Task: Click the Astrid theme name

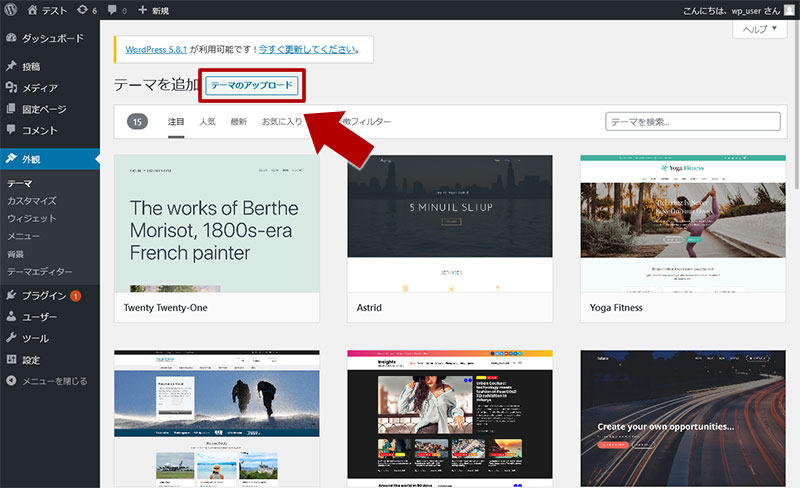Action: pyautogui.click(x=369, y=308)
